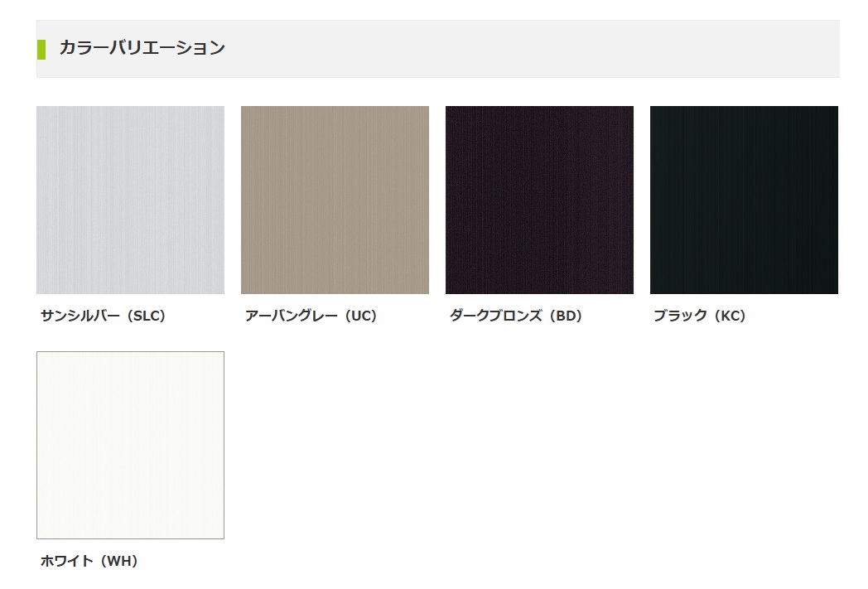This screenshot has height=589, width=868.
Task: Open the silver textured thumbnail image
Action: tap(130, 200)
